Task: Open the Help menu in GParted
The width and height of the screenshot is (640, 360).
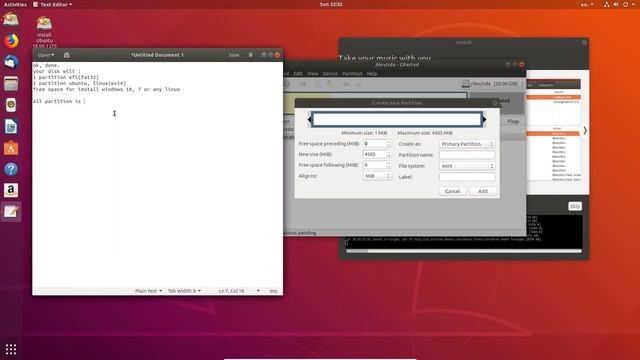Action: 372,74
